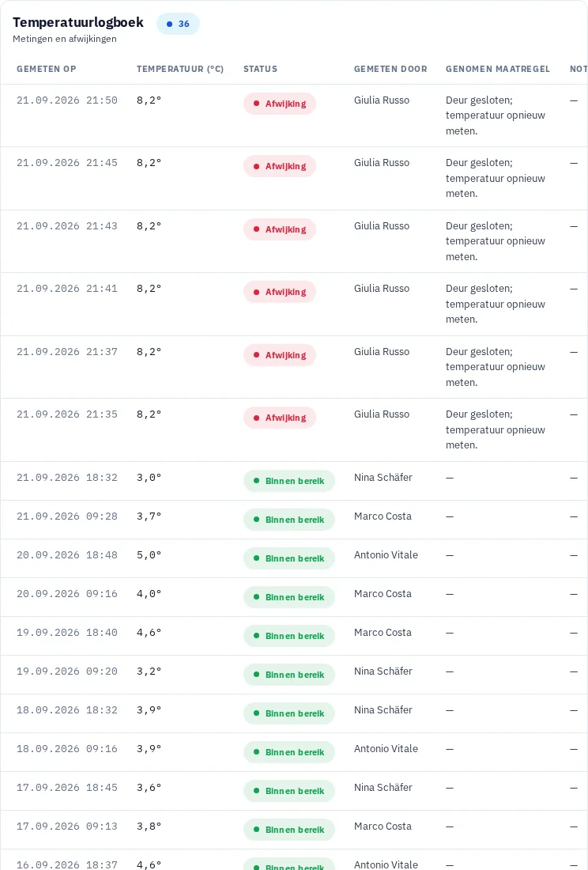The height and width of the screenshot is (870, 588).
Task: Click the Afwijking badge at 21:45
Action: [x=279, y=166]
